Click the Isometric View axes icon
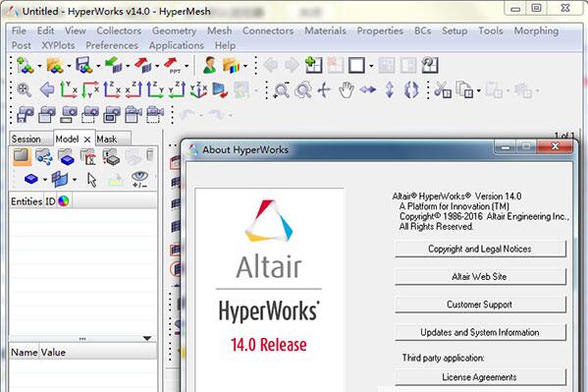588x392 pixels. [198, 90]
